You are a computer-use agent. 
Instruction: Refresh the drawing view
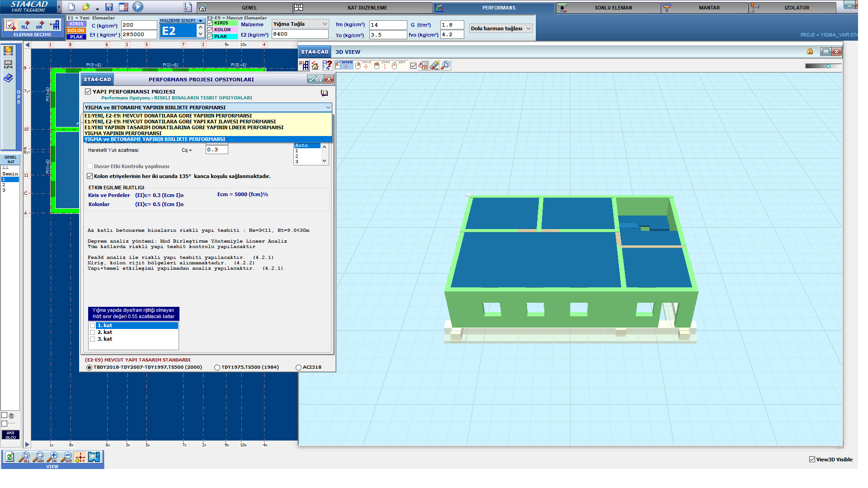9,457
